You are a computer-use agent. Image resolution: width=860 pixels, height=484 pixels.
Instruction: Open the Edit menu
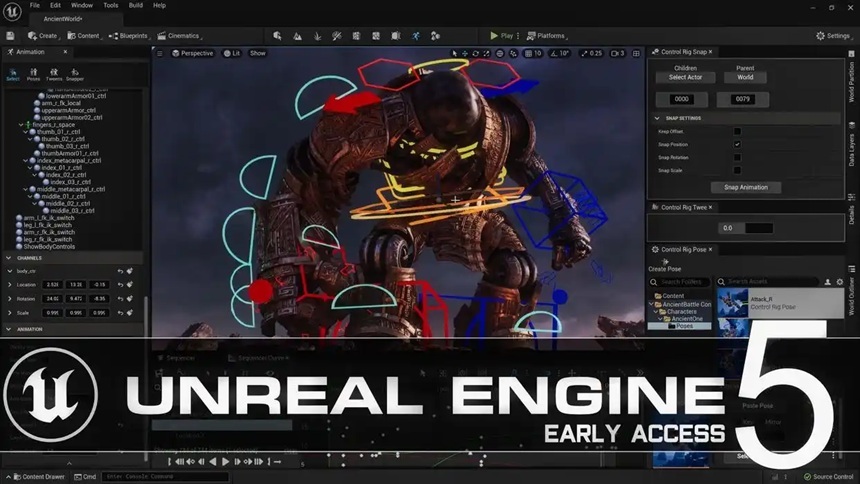pos(55,5)
